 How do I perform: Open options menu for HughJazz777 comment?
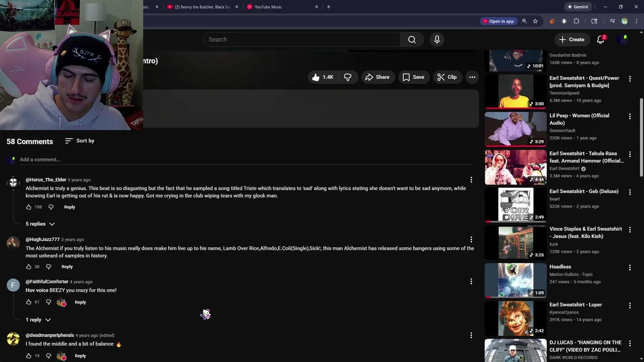(471, 240)
